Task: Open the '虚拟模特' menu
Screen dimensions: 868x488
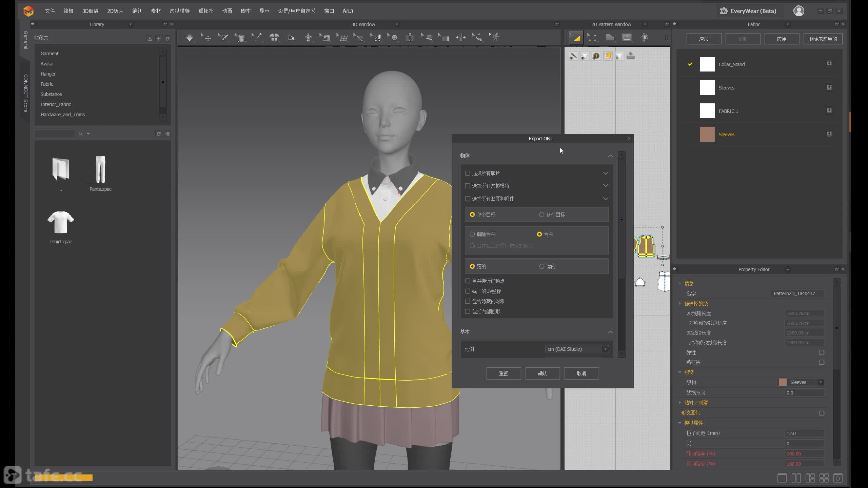Action: coord(180,11)
